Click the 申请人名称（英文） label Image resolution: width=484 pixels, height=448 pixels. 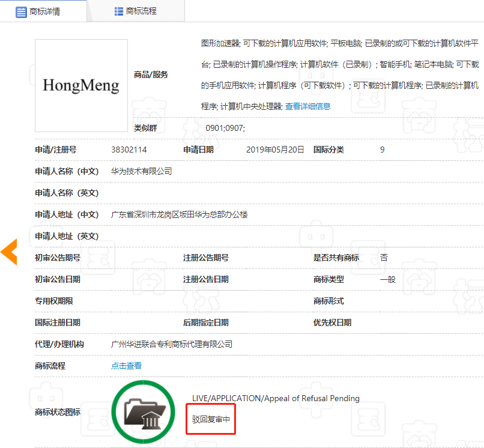(x=67, y=193)
